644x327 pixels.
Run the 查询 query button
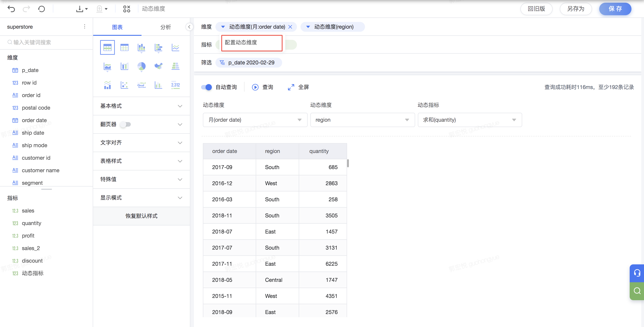point(262,87)
